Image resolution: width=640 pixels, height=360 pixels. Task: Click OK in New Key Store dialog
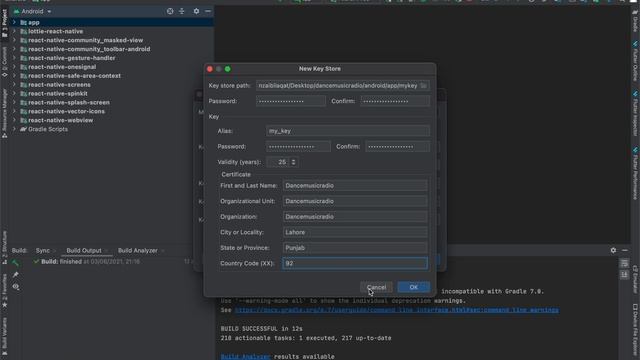coord(413,287)
